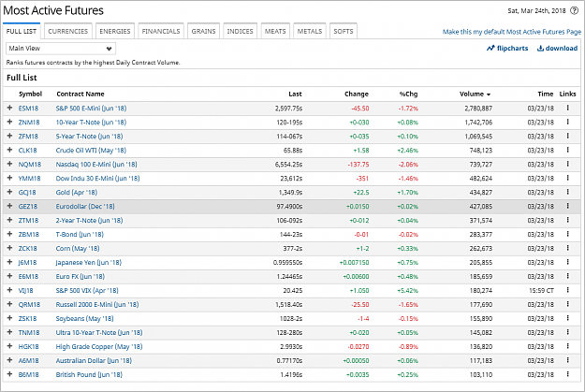Viewport: 585px width, 392px height.
Task: Open links menu for YMM18 row
Action: (x=567, y=178)
